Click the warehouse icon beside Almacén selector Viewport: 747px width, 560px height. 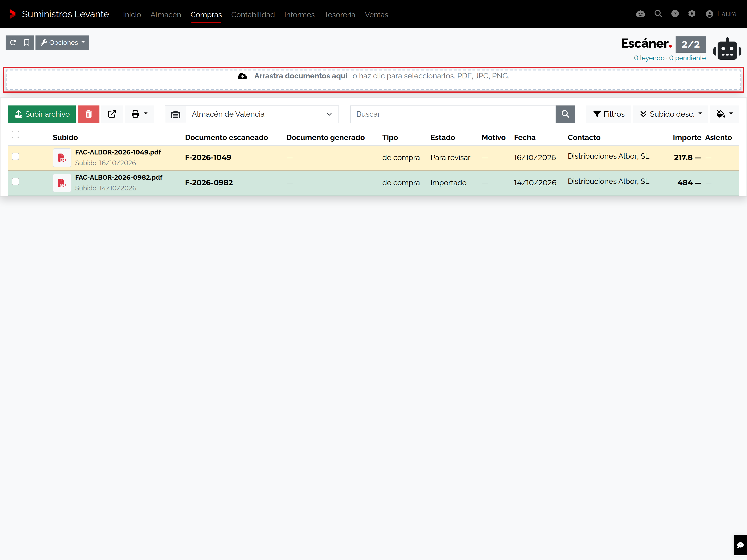[176, 114]
